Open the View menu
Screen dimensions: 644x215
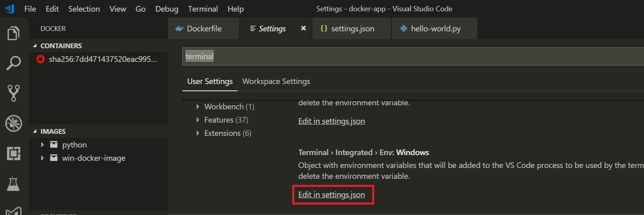coord(118,9)
